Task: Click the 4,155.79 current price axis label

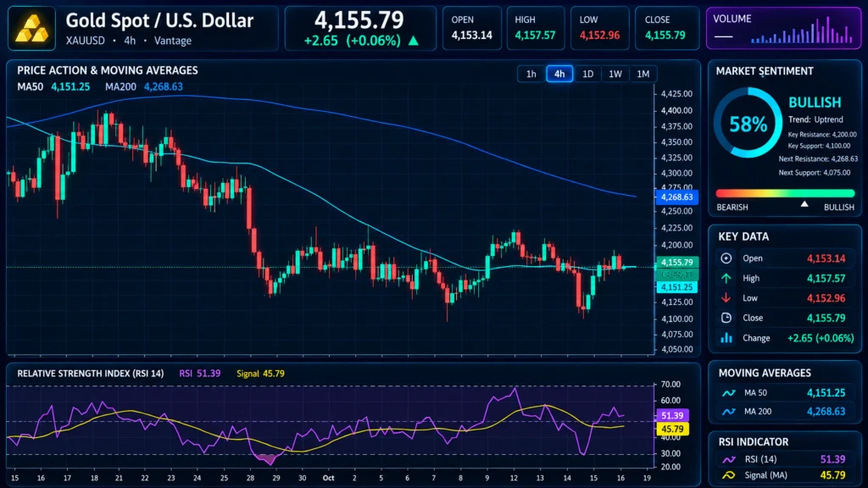Action: pos(676,263)
